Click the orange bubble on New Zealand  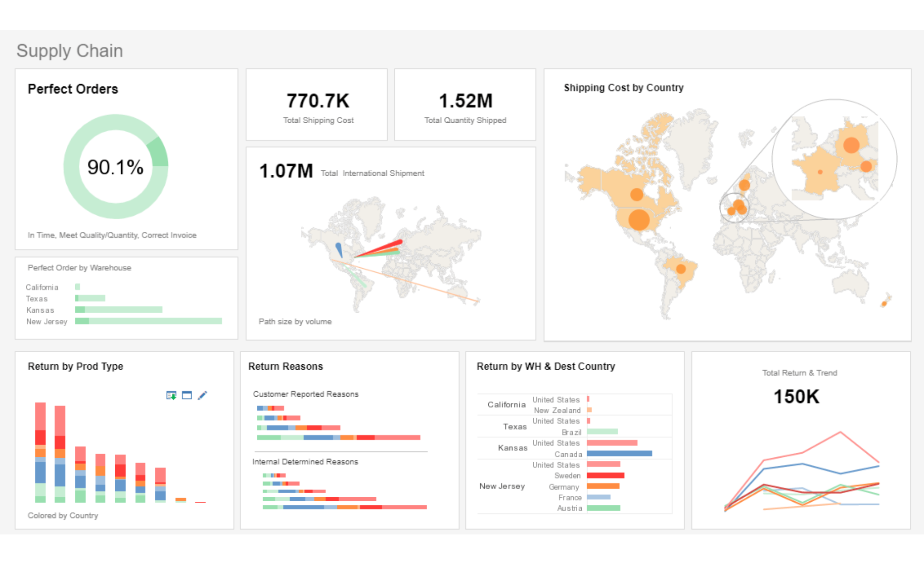coord(884,304)
